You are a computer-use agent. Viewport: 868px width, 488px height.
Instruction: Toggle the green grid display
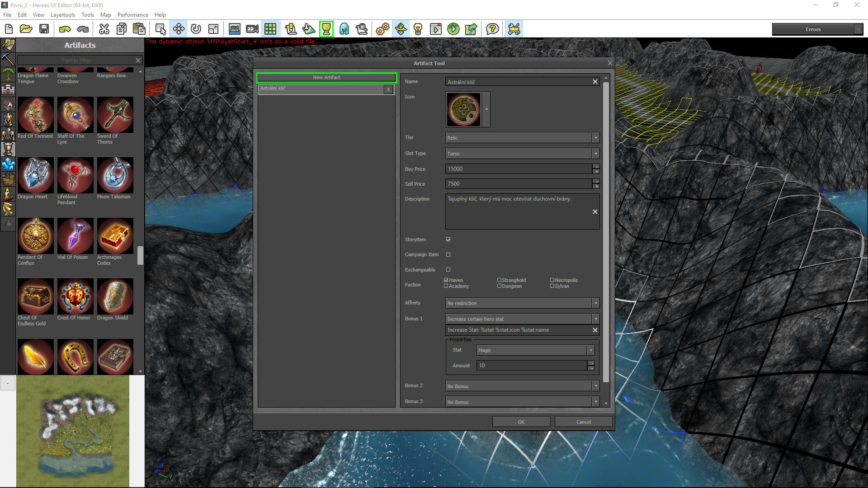(270, 29)
